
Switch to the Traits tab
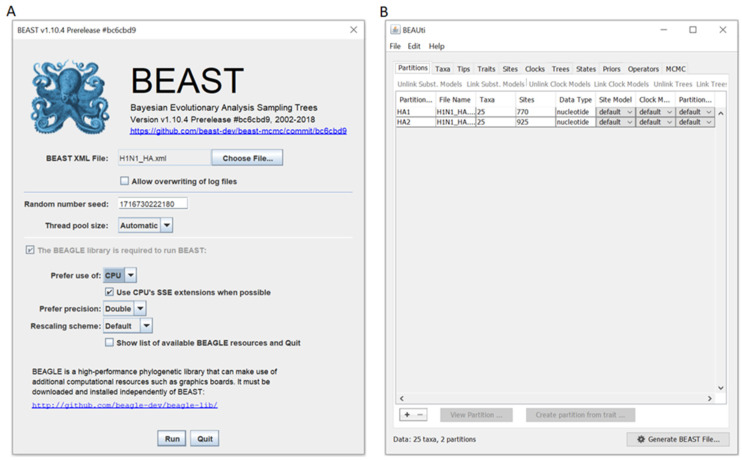coord(486,69)
